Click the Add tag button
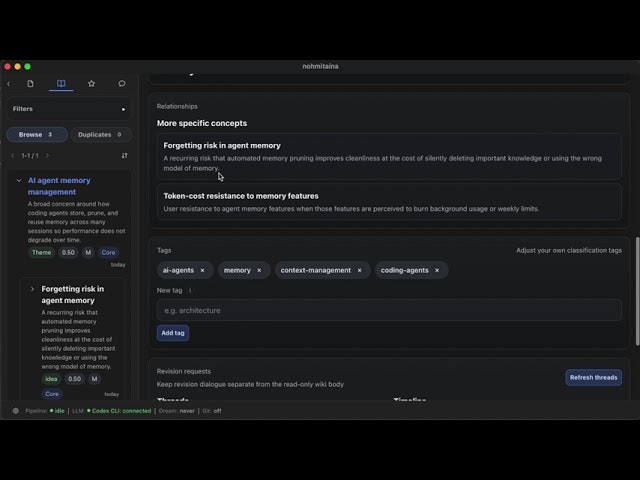This screenshot has height=480, width=640. (x=173, y=333)
